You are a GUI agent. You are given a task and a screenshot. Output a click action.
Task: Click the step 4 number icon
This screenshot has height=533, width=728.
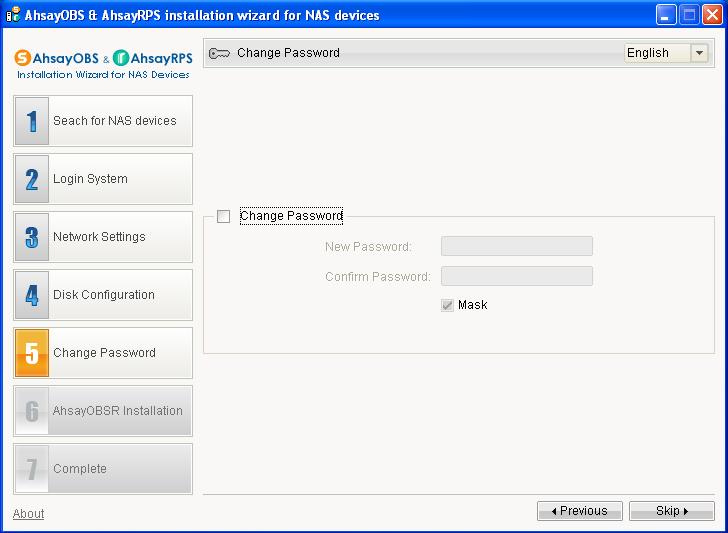[x=32, y=295]
